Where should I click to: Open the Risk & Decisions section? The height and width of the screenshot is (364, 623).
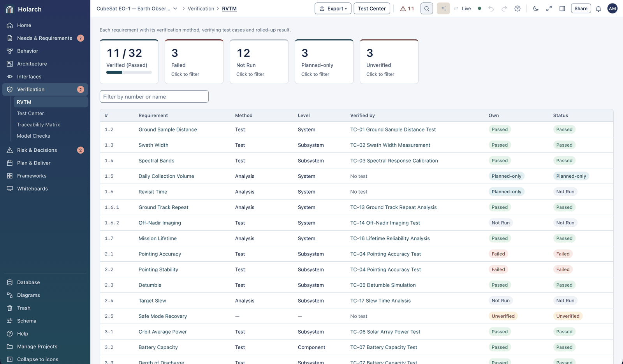pos(45,150)
